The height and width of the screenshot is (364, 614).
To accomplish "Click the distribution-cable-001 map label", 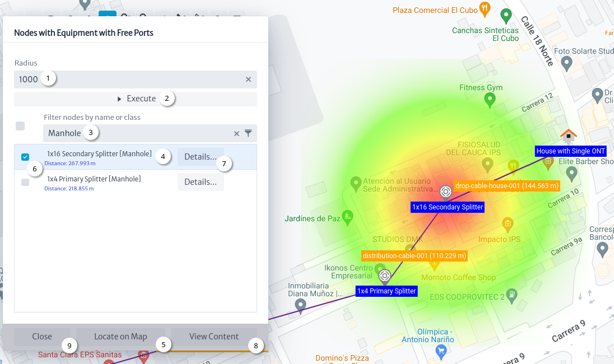I will [x=415, y=256].
